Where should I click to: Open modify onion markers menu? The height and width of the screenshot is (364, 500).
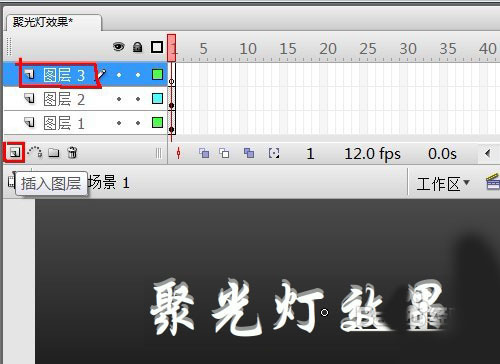(x=274, y=153)
